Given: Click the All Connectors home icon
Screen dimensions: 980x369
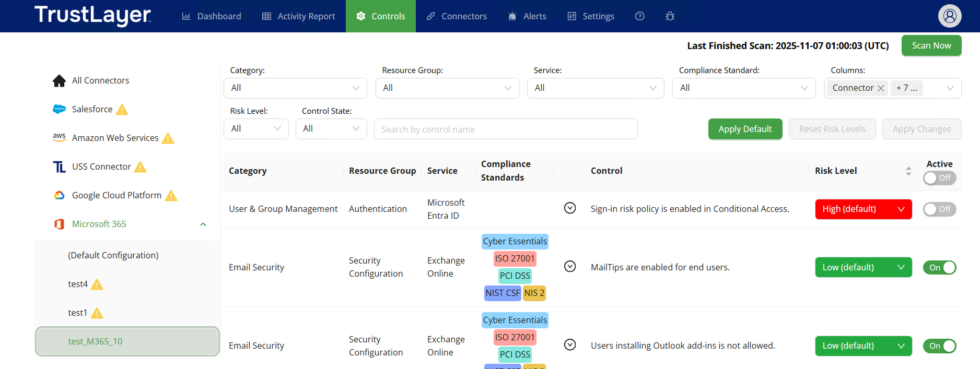Looking at the screenshot, I should coord(60,81).
